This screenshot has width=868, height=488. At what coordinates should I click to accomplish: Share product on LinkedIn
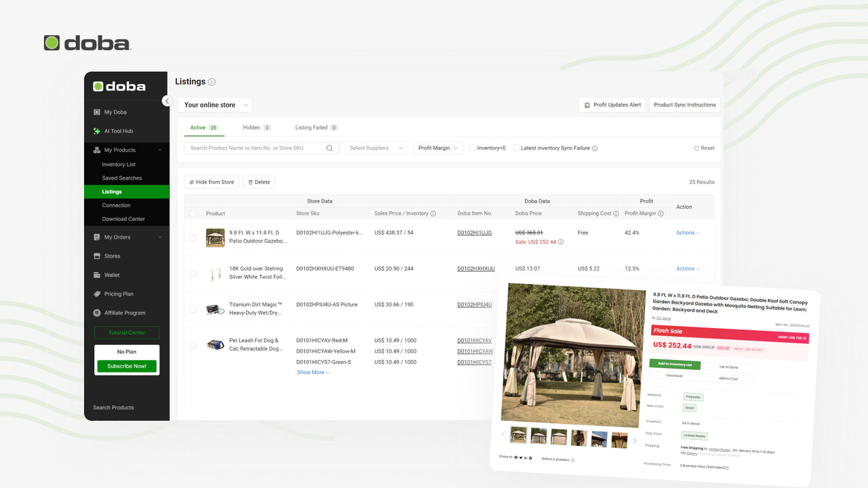click(525, 458)
